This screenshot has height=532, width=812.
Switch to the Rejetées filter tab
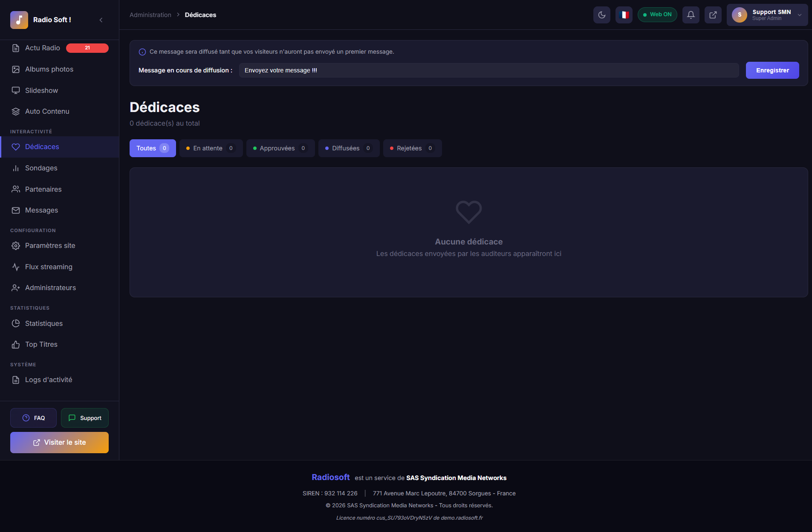tap(412, 148)
